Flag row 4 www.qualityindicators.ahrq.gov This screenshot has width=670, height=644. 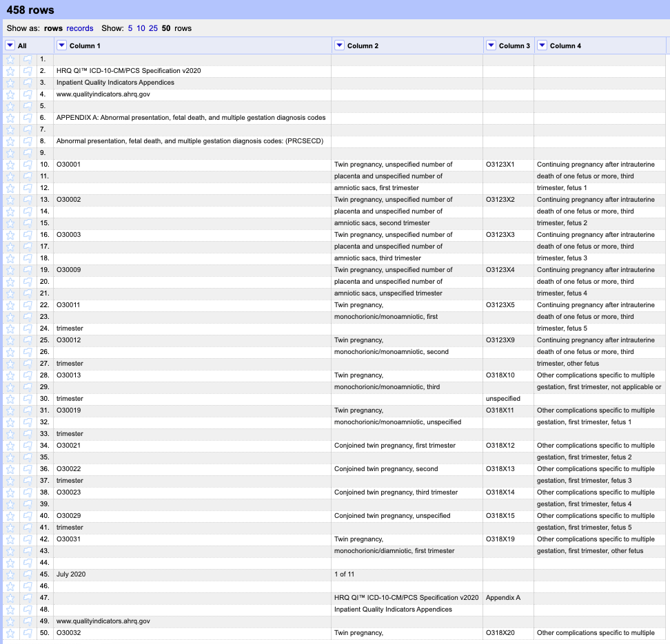coord(28,94)
